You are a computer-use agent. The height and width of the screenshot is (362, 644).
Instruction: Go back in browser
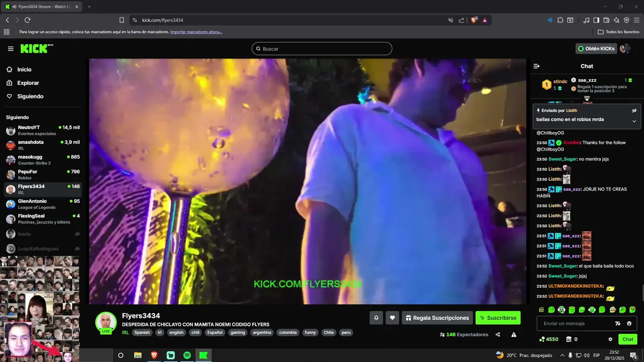tap(7, 20)
